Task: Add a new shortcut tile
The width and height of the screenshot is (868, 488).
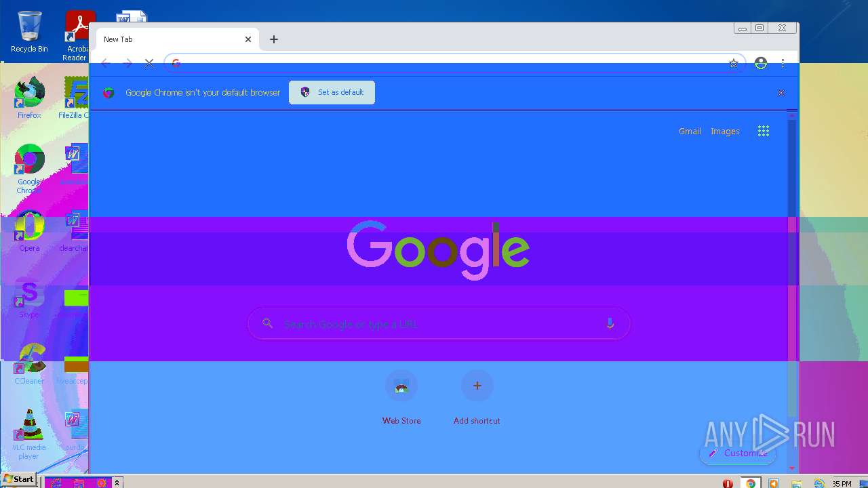Action: 477,399
